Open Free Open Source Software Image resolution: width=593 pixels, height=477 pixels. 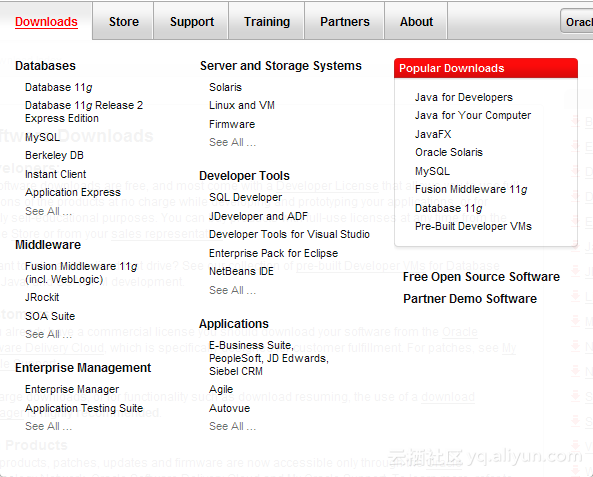coord(481,277)
